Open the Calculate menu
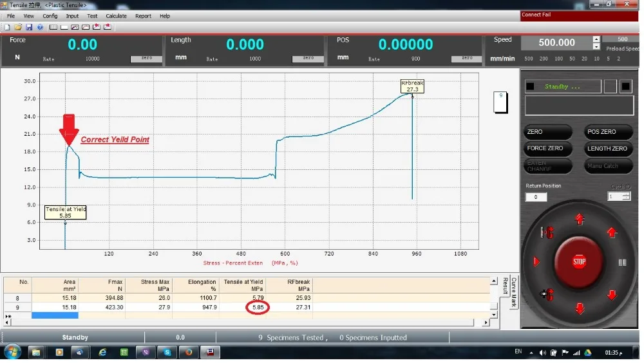The height and width of the screenshot is (363, 644). point(116,16)
